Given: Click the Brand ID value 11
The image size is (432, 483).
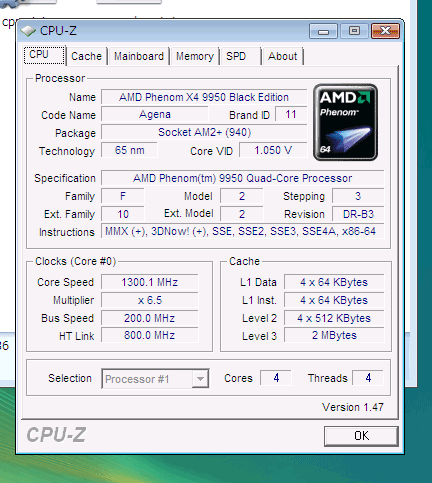Looking at the screenshot, I should (x=291, y=115).
